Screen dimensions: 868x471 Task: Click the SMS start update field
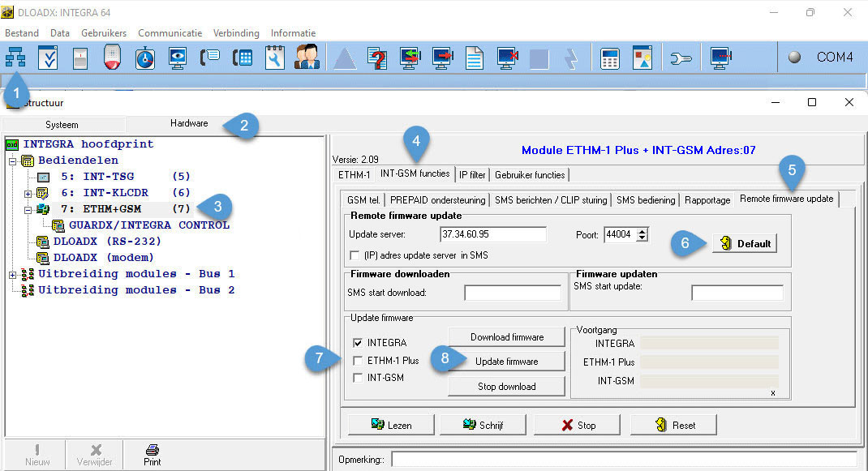(737, 293)
